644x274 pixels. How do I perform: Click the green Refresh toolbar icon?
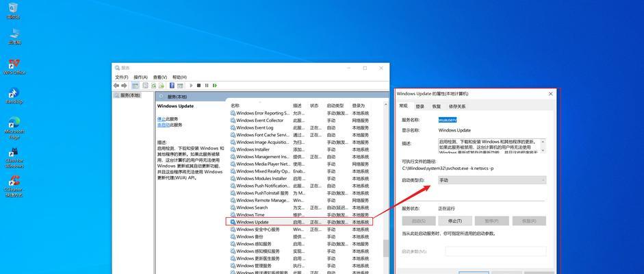point(153,86)
